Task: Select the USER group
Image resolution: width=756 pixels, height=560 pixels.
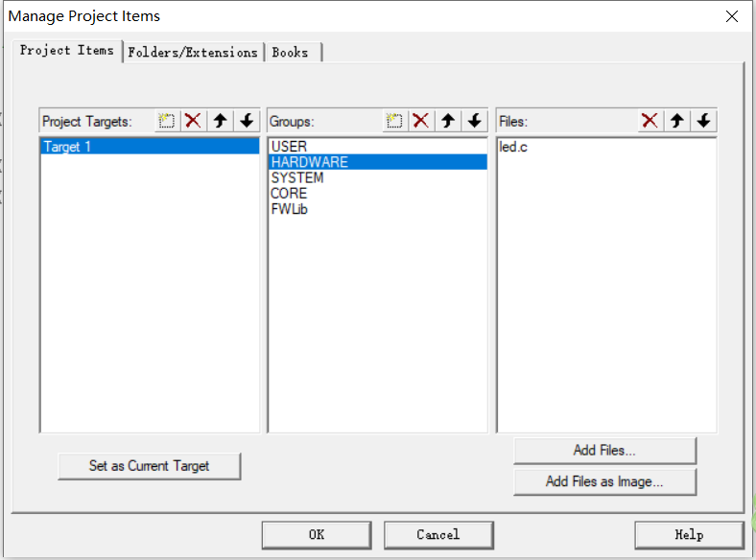Action: point(377,146)
